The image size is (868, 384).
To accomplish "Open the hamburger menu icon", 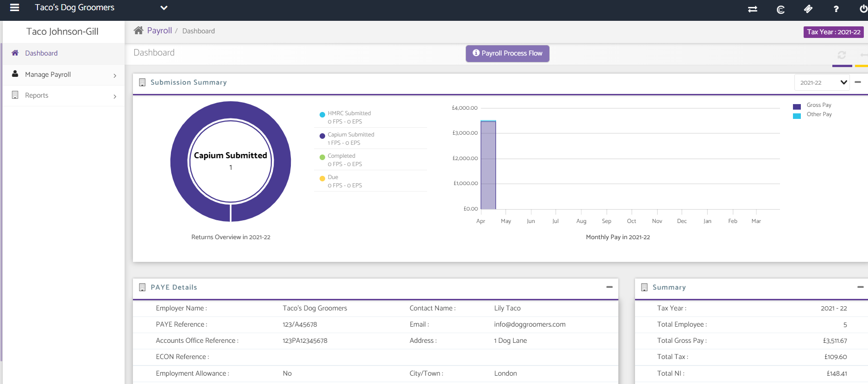I will click(x=14, y=7).
